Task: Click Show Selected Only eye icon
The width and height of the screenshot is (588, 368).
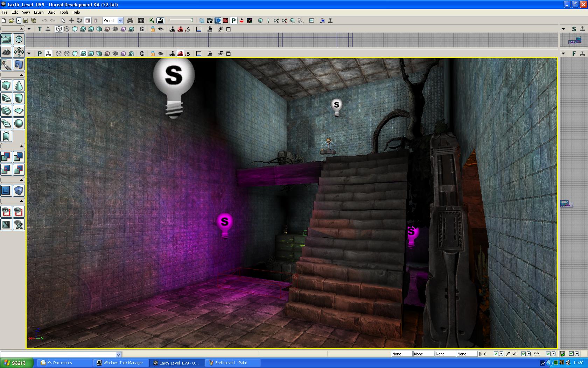Action: pos(6,212)
